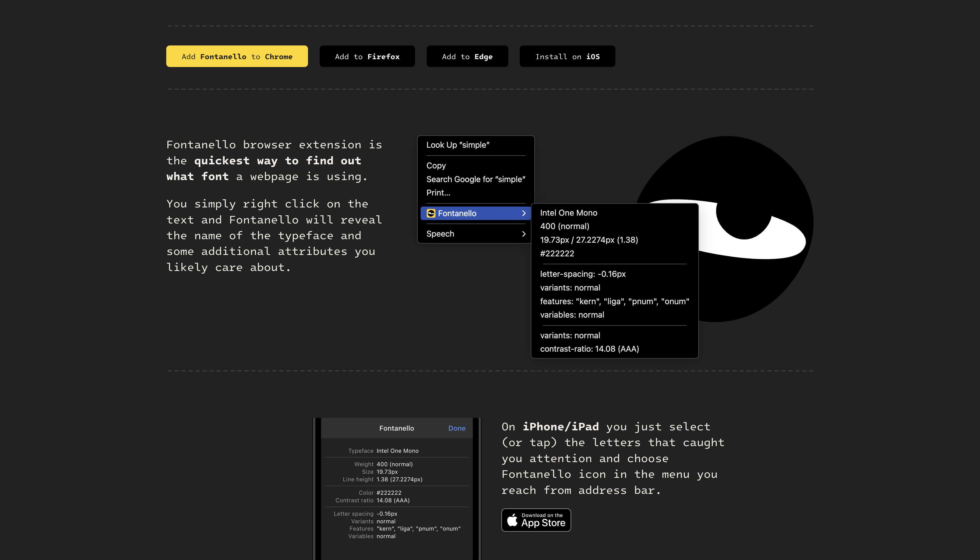The height and width of the screenshot is (560, 980).
Task: Click the Fontanello smiley icon in context menu
Action: click(431, 213)
